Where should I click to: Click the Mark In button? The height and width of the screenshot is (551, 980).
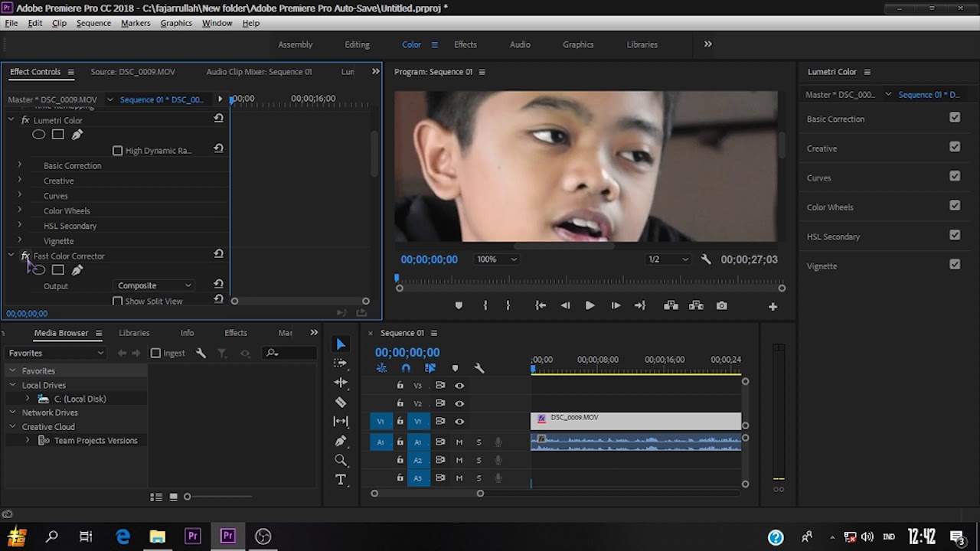point(485,305)
